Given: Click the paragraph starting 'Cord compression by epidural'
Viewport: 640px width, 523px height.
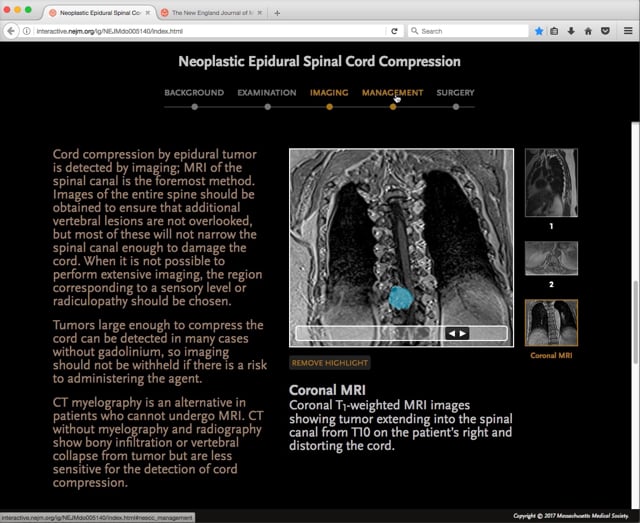Looking at the screenshot, I should coord(158,228).
